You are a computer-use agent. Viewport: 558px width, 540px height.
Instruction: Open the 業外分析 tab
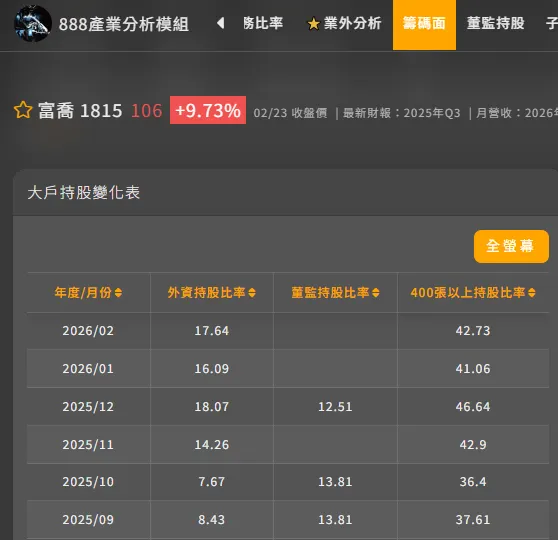[x=344, y=23]
